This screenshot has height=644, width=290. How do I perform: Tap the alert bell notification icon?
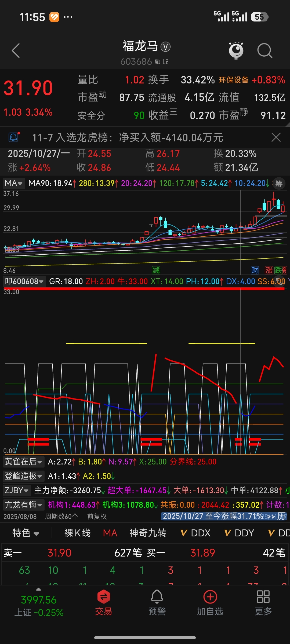point(14,137)
